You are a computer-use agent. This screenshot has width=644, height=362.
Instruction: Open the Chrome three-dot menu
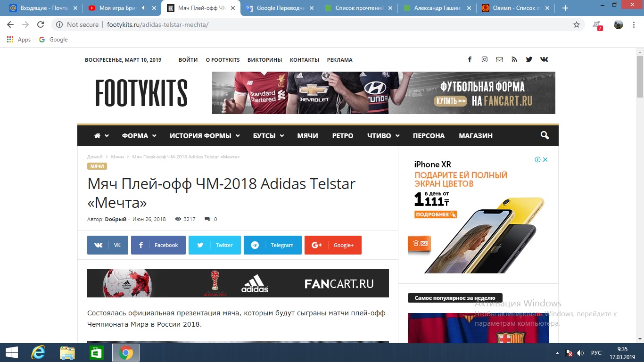634,25
